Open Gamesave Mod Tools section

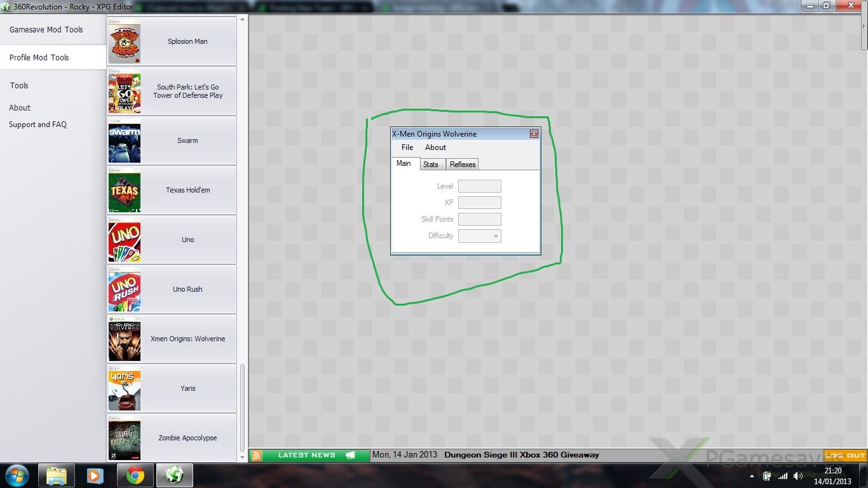click(46, 30)
